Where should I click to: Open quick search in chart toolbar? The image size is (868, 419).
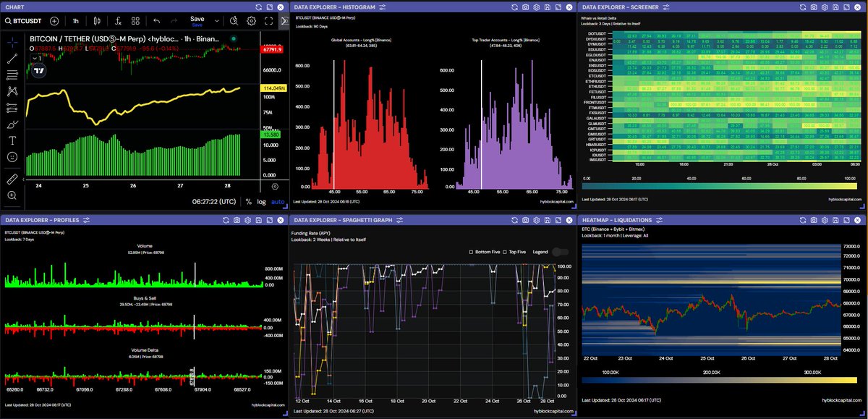[233, 20]
